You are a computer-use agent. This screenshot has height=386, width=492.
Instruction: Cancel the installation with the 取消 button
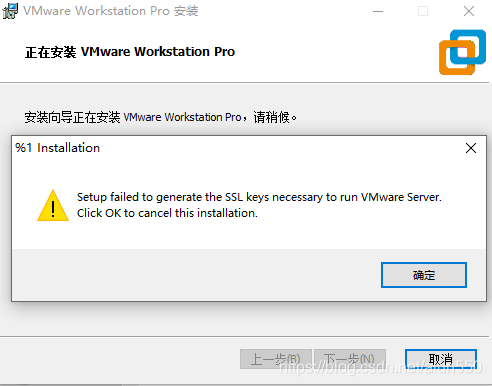(441, 359)
